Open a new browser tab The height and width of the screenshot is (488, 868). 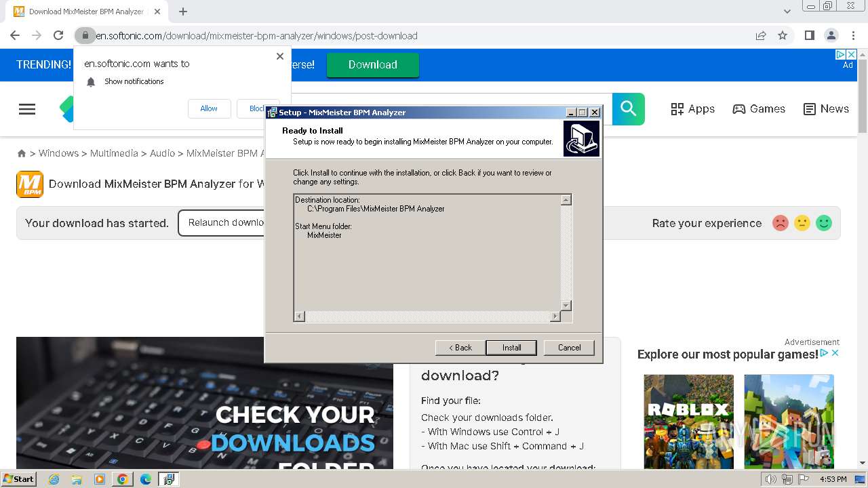[x=182, y=12]
